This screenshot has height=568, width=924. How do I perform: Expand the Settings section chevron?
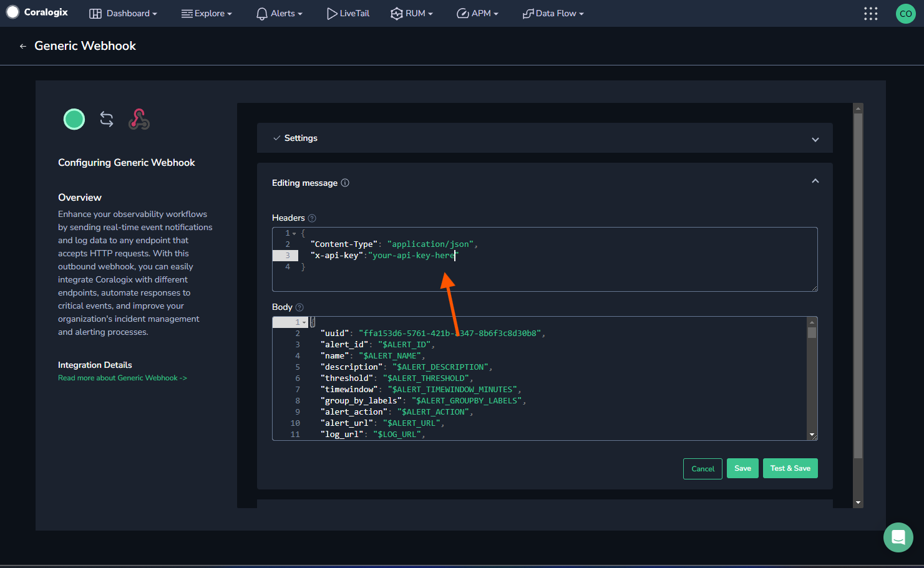[815, 140]
